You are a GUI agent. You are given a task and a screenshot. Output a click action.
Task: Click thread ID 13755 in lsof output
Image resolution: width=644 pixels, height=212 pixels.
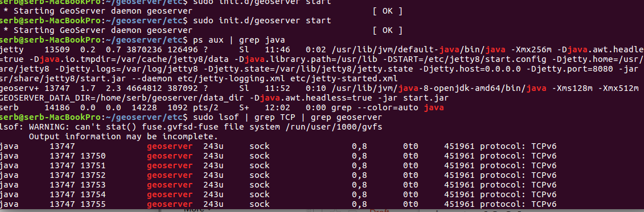coord(93,204)
